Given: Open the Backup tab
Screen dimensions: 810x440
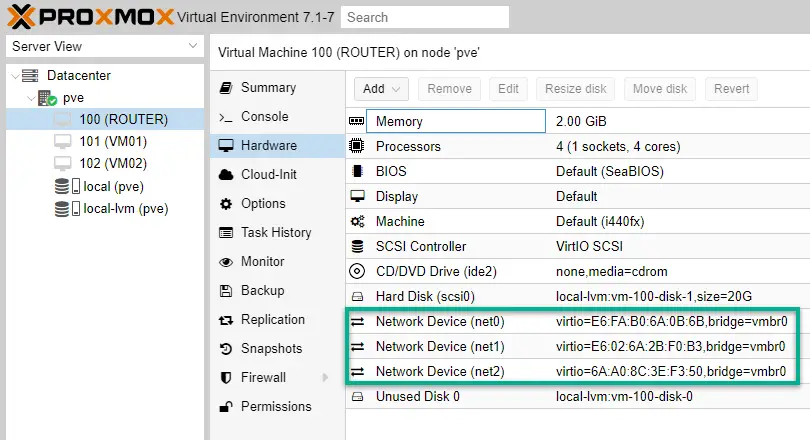Looking at the screenshot, I should click(x=277, y=290).
